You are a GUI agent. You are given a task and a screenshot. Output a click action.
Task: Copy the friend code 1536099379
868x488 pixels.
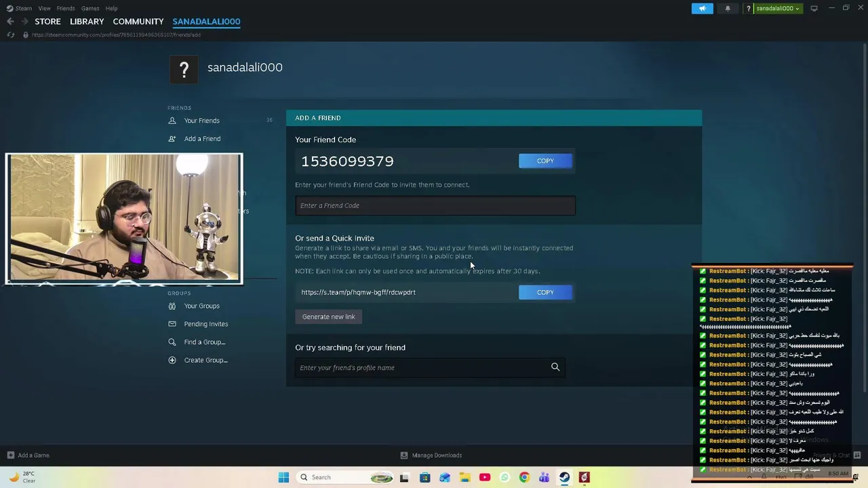coord(545,161)
